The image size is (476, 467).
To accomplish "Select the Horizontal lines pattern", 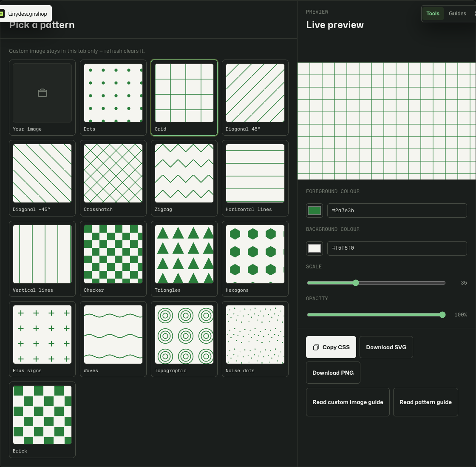I will tap(255, 178).
